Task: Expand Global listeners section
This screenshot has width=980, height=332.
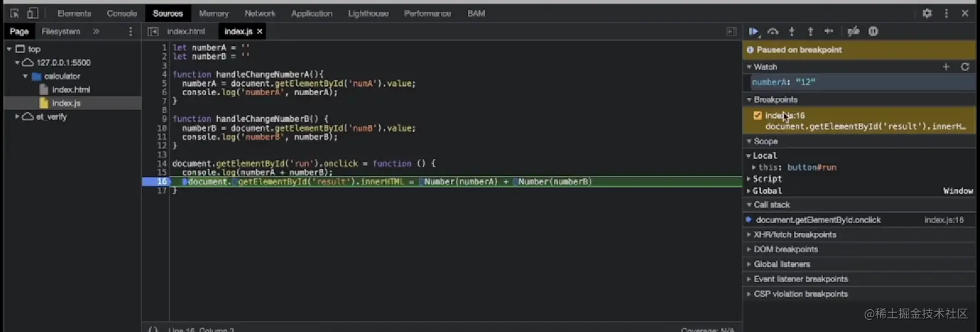Action: pyautogui.click(x=749, y=264)
